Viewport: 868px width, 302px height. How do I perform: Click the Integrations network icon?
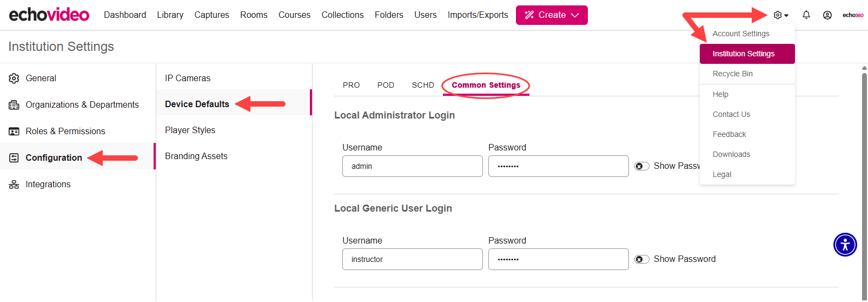click(x=14, y=185)
